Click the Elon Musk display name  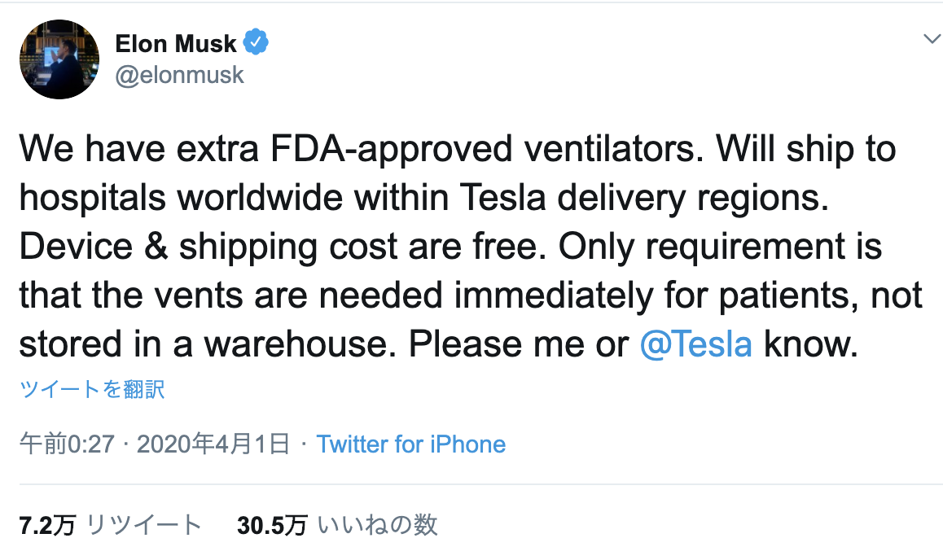coord(176,43)
